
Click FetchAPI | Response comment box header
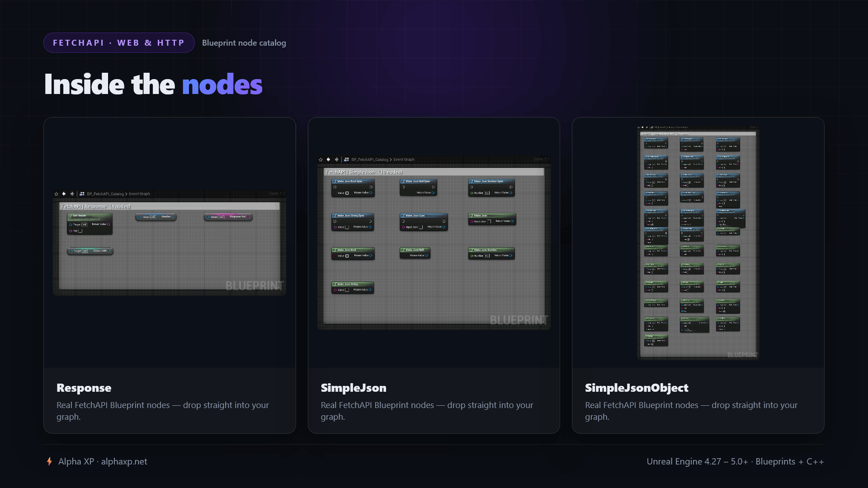point(170,206)
